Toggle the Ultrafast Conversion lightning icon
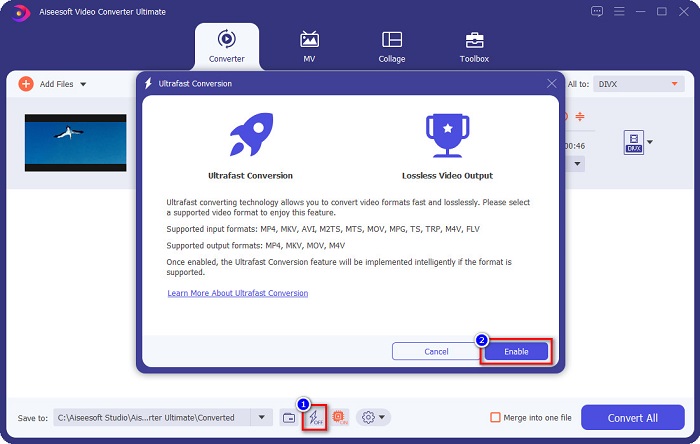 (x=315, y=418)
